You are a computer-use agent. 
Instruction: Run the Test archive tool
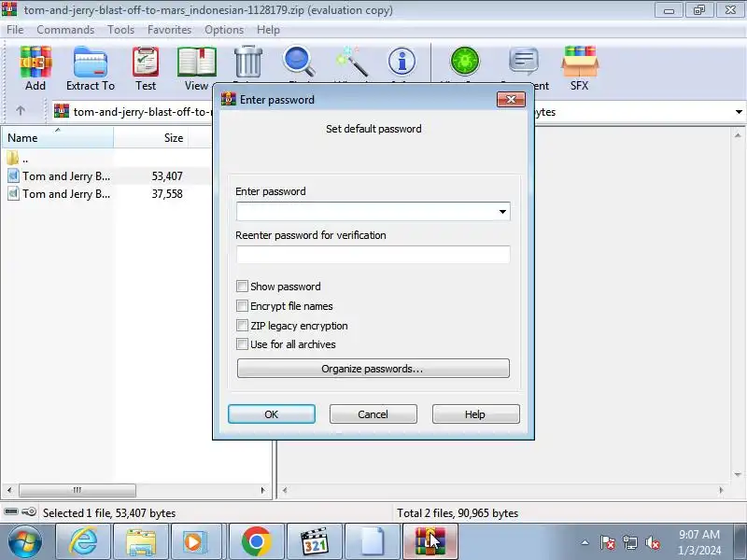coord(146,67)
